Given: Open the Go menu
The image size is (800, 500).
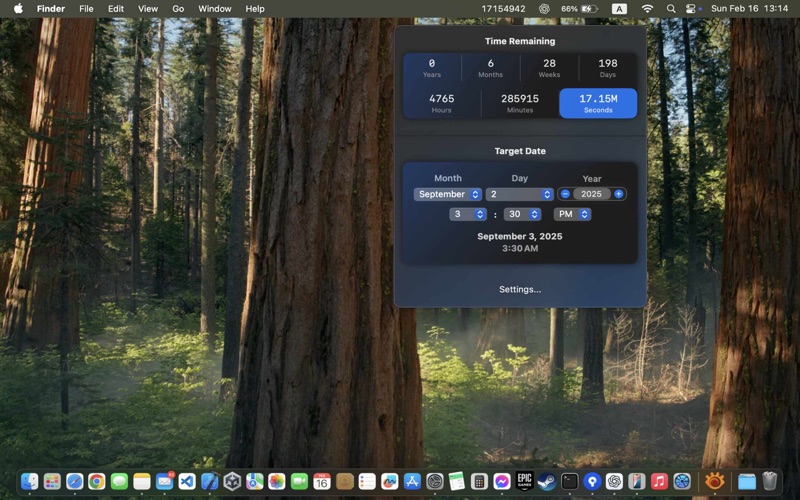Looking at the screenshot, I should (178, 9).
